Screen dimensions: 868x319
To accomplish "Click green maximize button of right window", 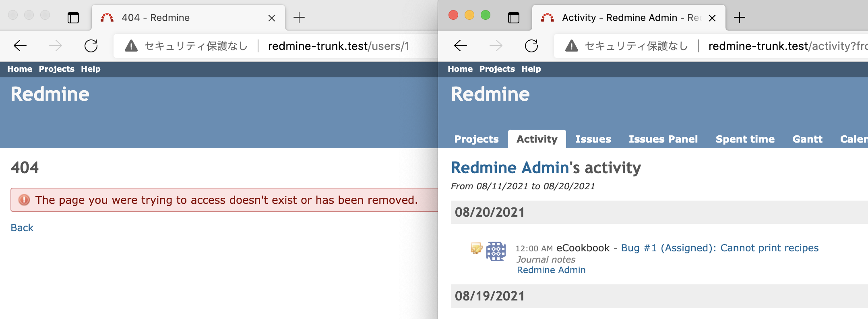I will click(486, 15).
